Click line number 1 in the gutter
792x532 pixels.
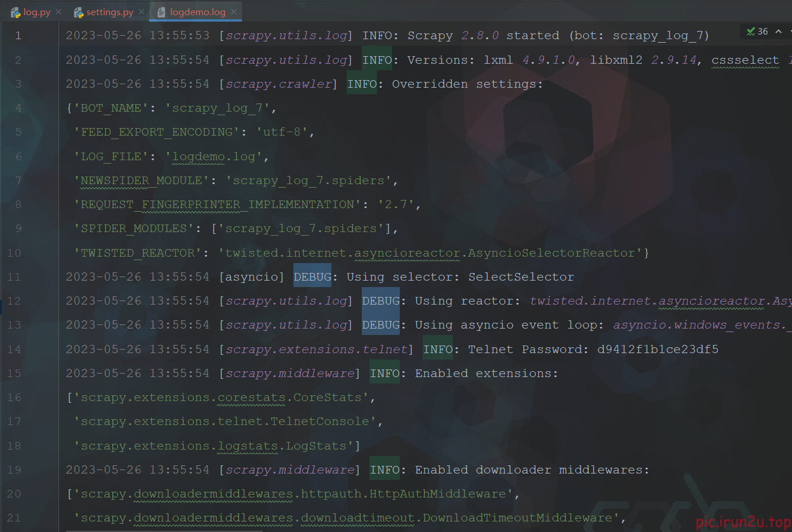18,36
